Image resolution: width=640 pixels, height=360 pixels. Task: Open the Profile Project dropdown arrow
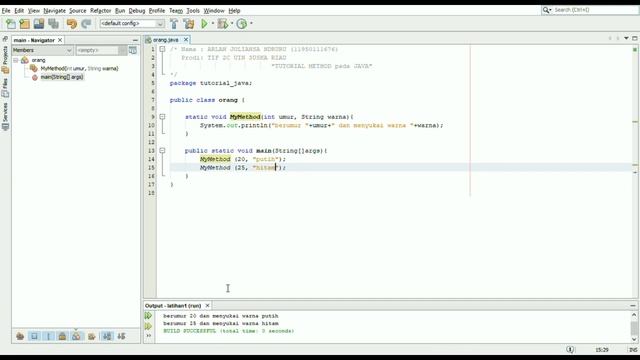pyautogui.click(x=251, y=24)
